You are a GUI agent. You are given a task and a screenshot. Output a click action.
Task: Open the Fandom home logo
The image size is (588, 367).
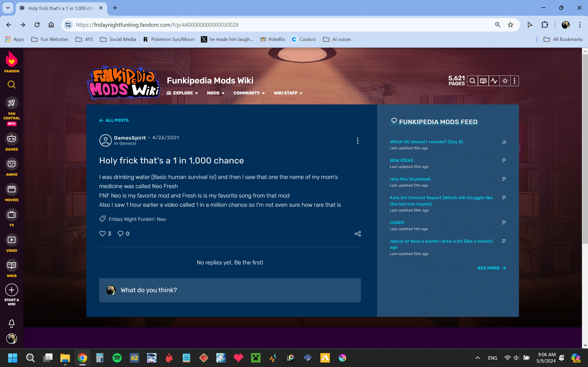12,62
